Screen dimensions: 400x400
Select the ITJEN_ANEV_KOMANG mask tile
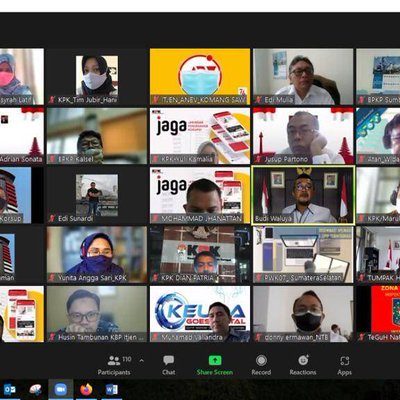point(200,77)
